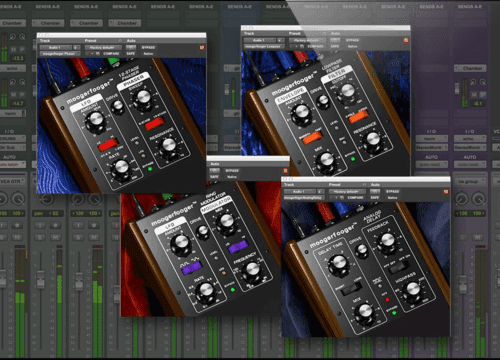Toggle the green bypass LED on Analog Delay
This screenshot has height=360, width=500.
[x=394, y=313]
